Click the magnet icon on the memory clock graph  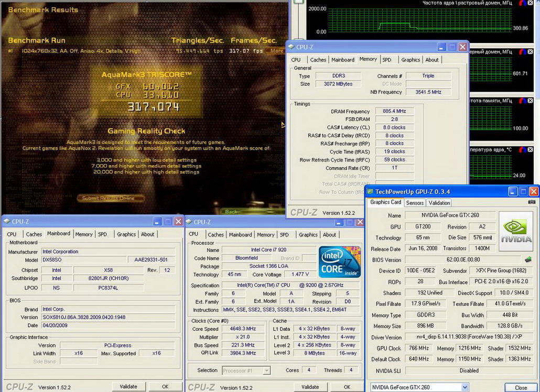pos(523,101)
